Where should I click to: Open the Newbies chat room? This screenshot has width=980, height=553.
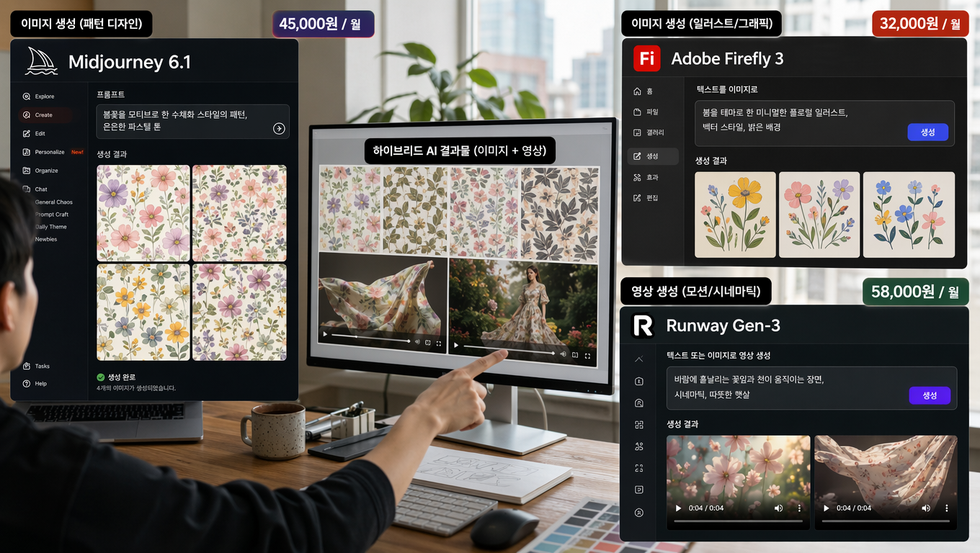coord(45,239)
